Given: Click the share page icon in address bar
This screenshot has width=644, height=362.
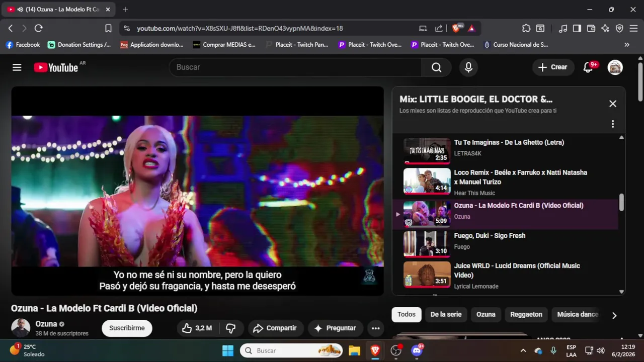Looking at the screenshot, I should (x=439, y=29).
